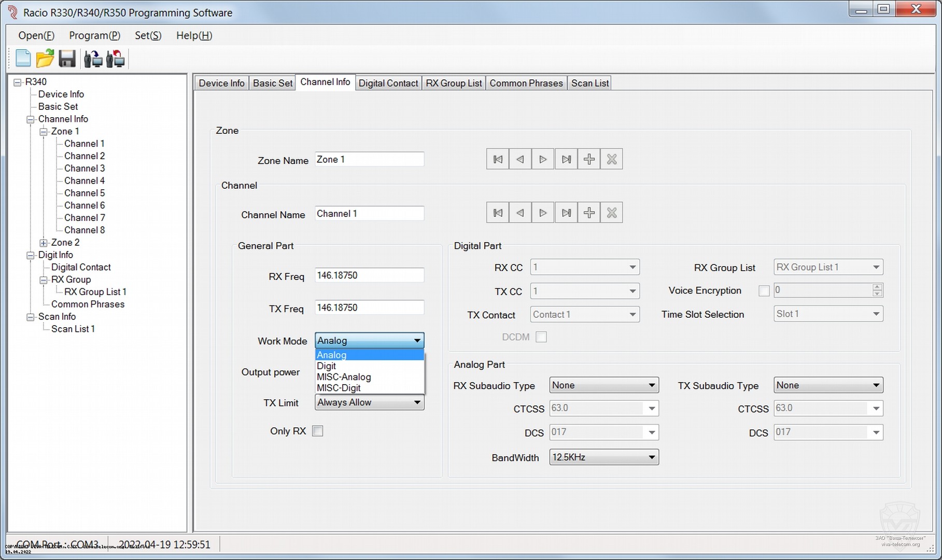
Task: Open the Program menu
Action: [x=94, y=35]
